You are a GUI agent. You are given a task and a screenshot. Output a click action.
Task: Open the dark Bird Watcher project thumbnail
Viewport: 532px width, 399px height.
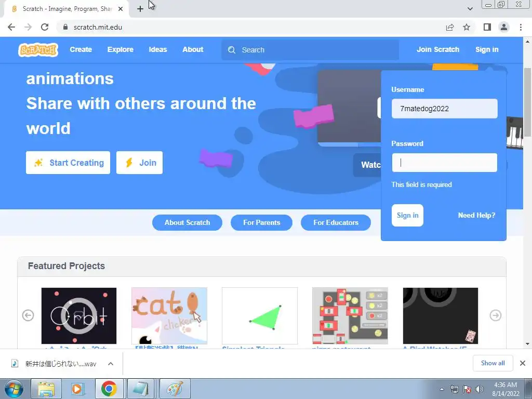441,315
